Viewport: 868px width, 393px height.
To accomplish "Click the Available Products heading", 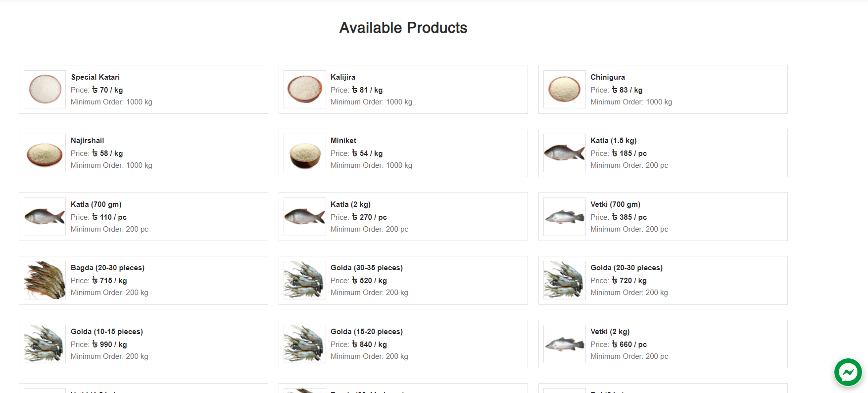I will 403,28.
